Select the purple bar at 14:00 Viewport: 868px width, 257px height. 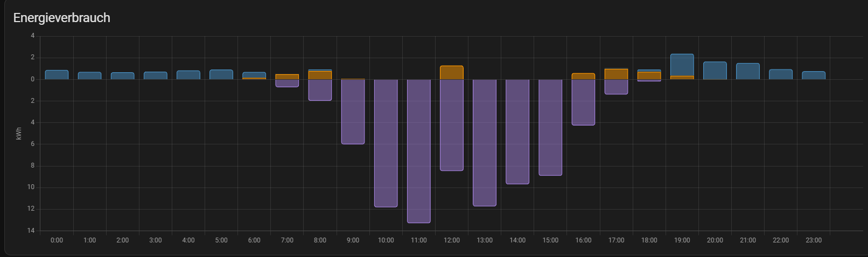(x=517, y=131)
